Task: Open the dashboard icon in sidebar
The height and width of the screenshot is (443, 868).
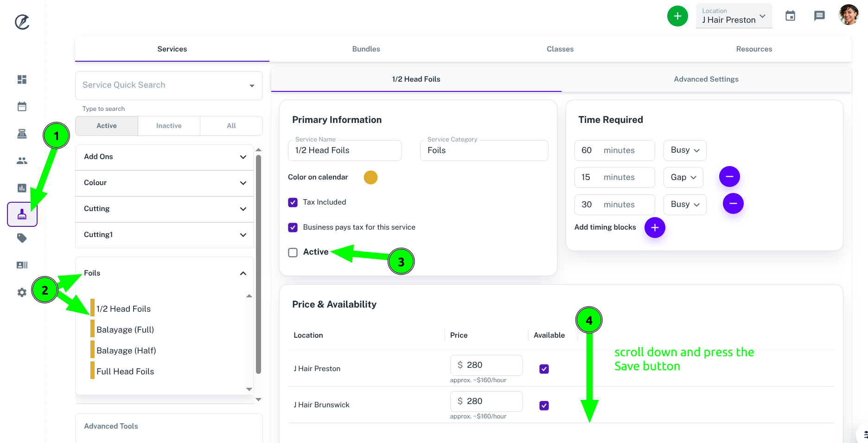Action: (x=22, y=79)
